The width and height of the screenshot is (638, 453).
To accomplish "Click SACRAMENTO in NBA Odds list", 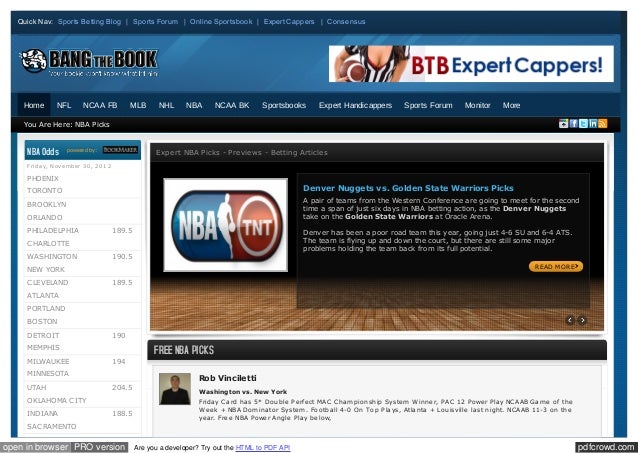I will 51,427.
